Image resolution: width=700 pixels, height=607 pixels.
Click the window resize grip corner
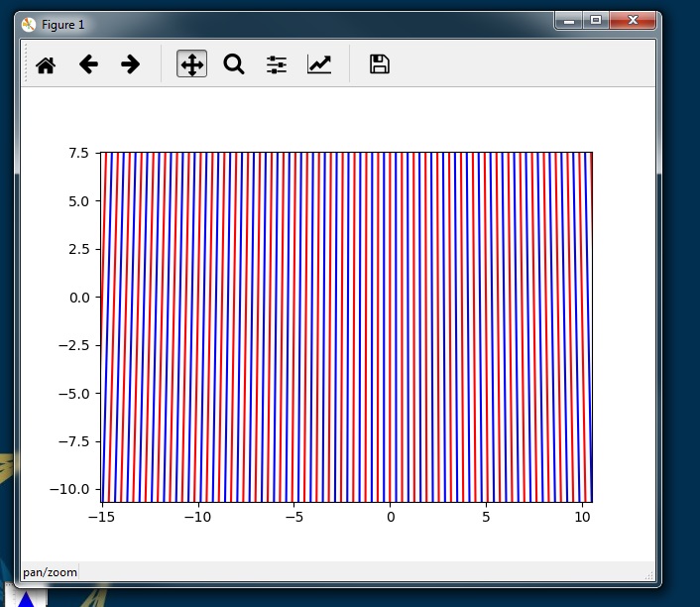point(649,575)
